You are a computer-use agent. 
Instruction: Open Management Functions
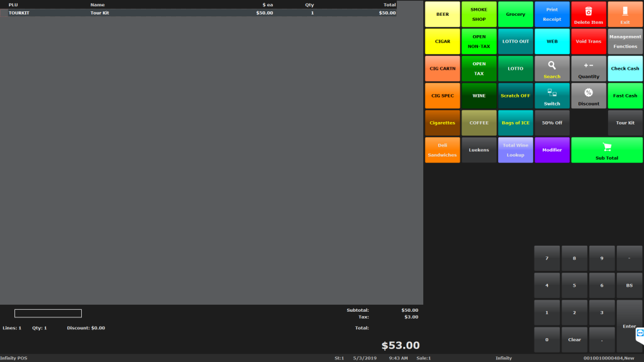(x=625, y=41)
